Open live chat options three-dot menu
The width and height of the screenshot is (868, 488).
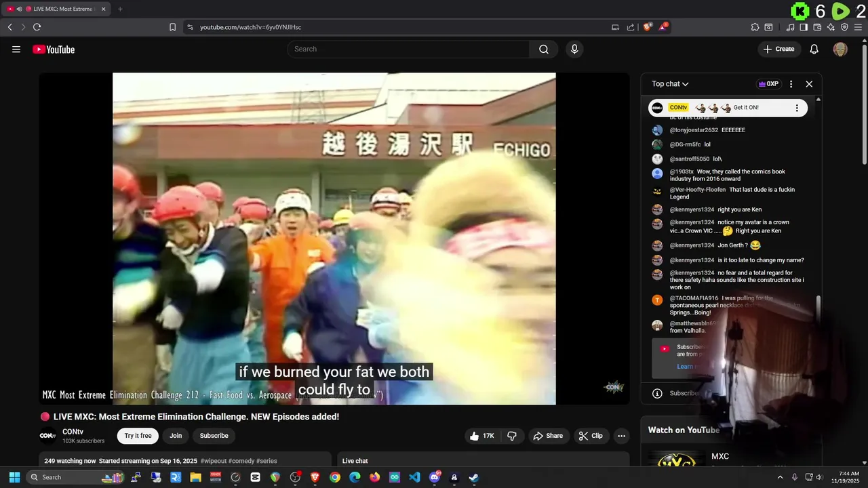pos(791,84)
